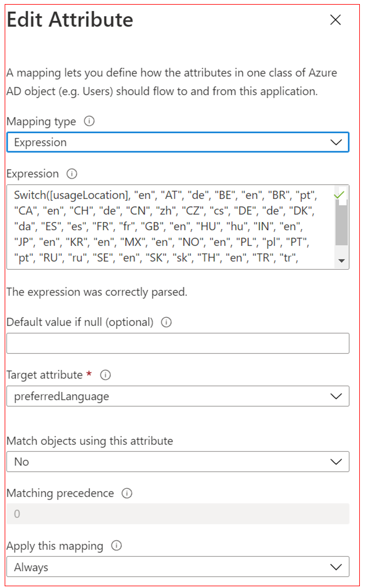The height and width of the screenshot is (588, 368).
Task: Open the Mapping type dropdown
Action: coord(336,142)
